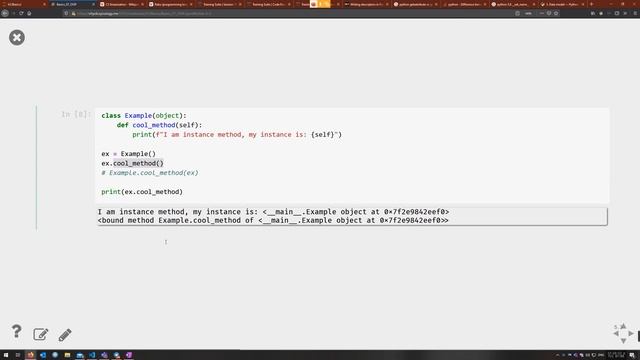Advance to the next slide with right arrow
The image size is (640, 360).
coord(631,333)
